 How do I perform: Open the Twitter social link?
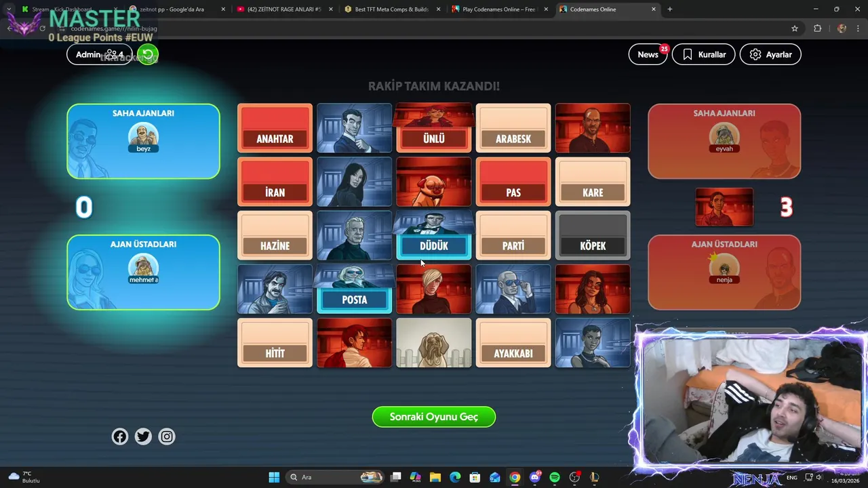pos(143,436)
